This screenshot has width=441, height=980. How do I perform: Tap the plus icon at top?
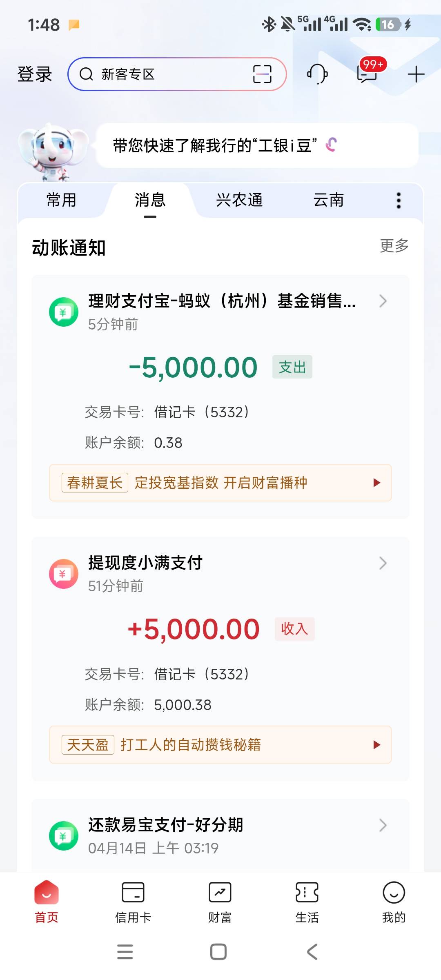tap(416, 74)
